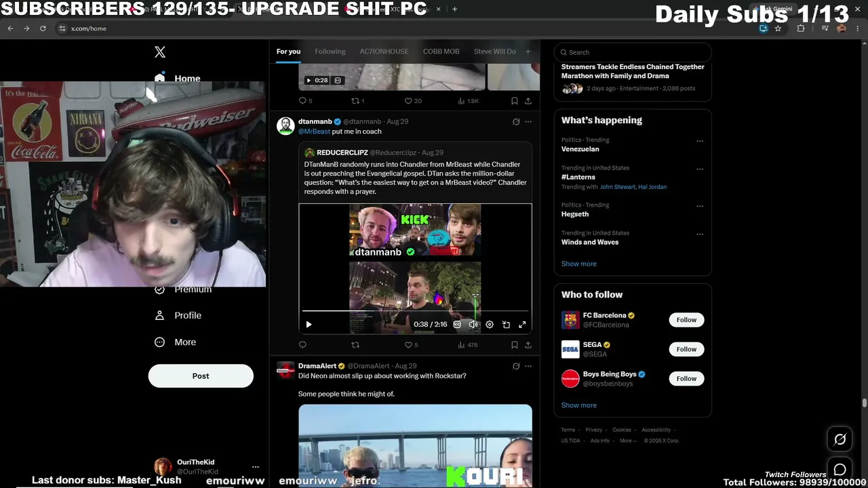Play the 0:28 video at the top
This screenshot has width=868, height=488.
309,80
